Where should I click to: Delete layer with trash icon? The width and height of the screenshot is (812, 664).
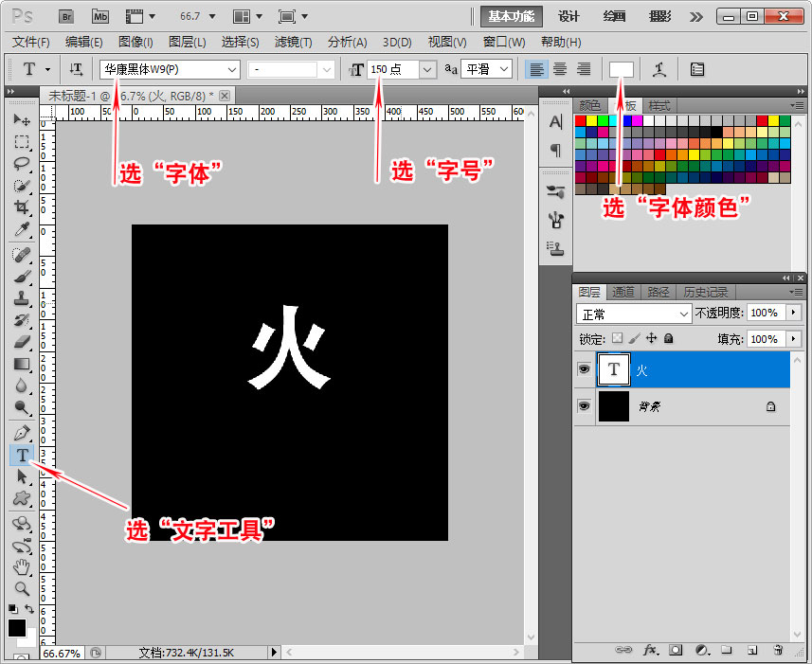point(777,650)
